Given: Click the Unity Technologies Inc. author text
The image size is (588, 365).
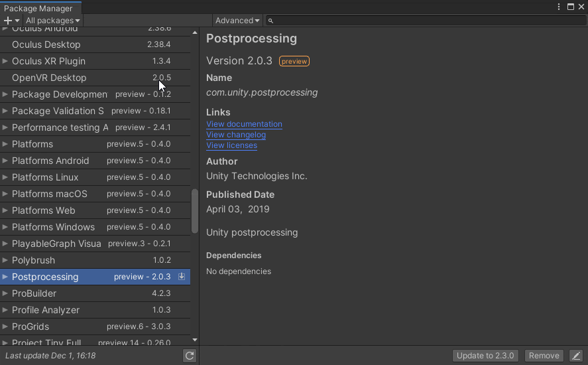Looking at the screenshot, I should tap(257, 176).
